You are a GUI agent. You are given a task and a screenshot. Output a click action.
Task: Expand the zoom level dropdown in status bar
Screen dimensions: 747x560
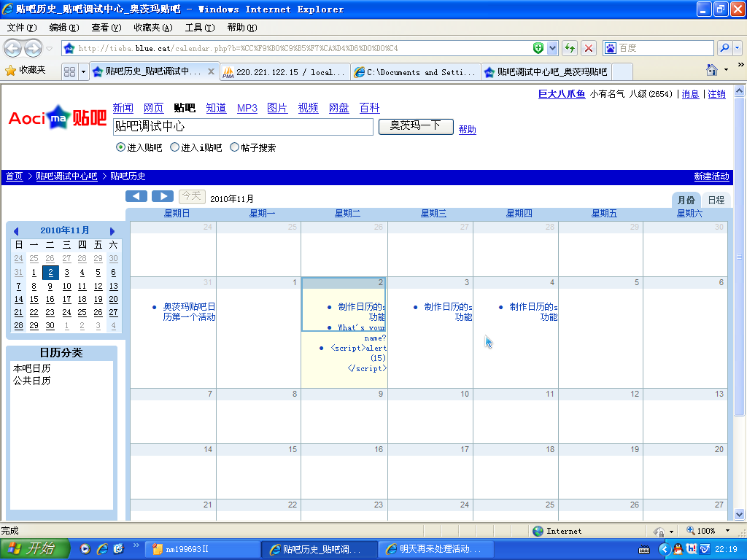click(x=727, y=531)
